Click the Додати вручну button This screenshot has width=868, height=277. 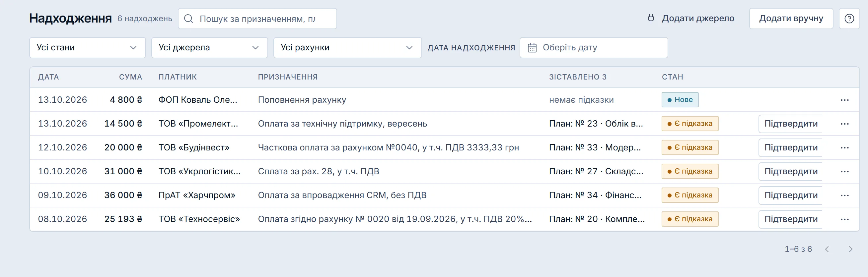click(791, 19)
